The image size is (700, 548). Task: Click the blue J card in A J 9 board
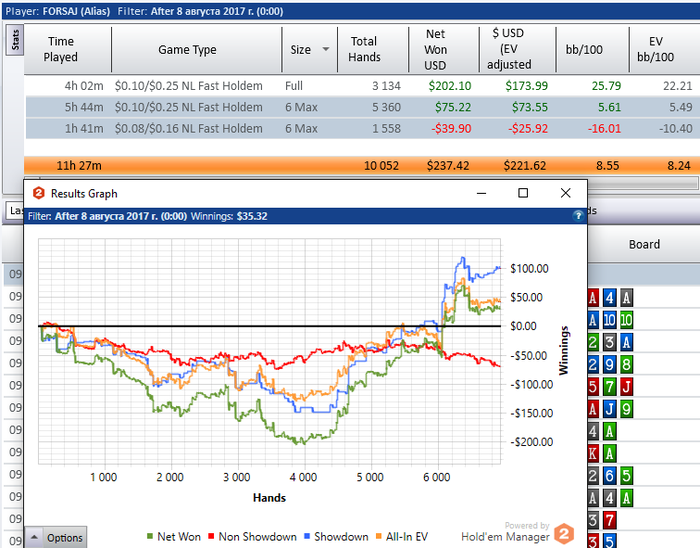click(x=609, y=409)
